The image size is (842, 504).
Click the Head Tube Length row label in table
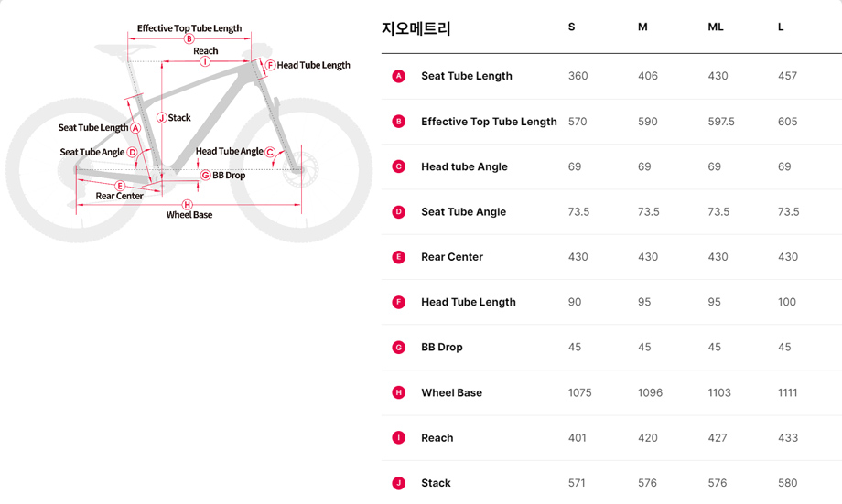[468, 302]
